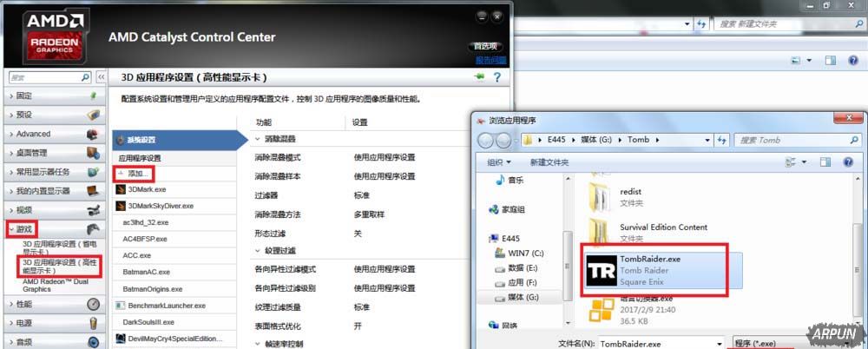Click help icon in the background Explorer window

(x=853, y=61)
